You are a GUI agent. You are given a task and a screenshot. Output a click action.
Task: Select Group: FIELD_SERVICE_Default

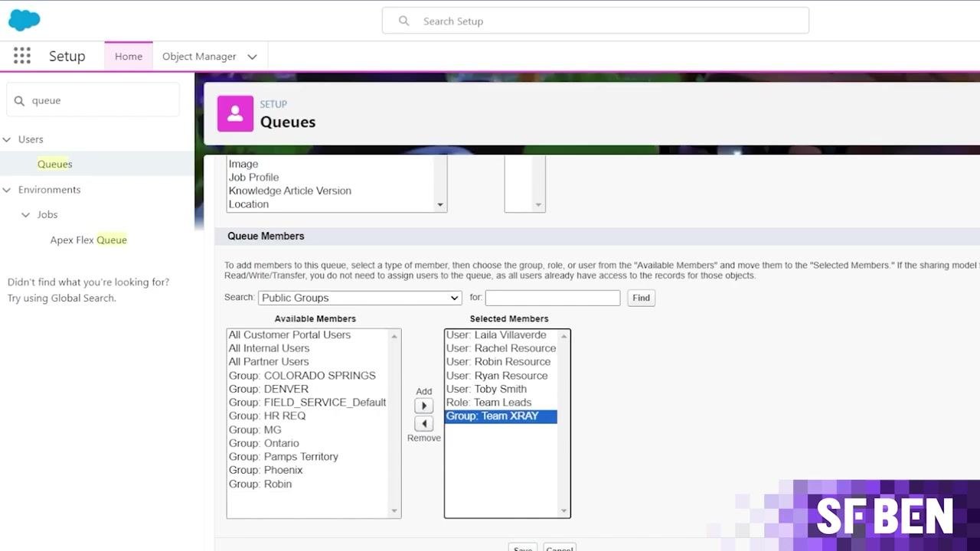click(x=308, y=402)
